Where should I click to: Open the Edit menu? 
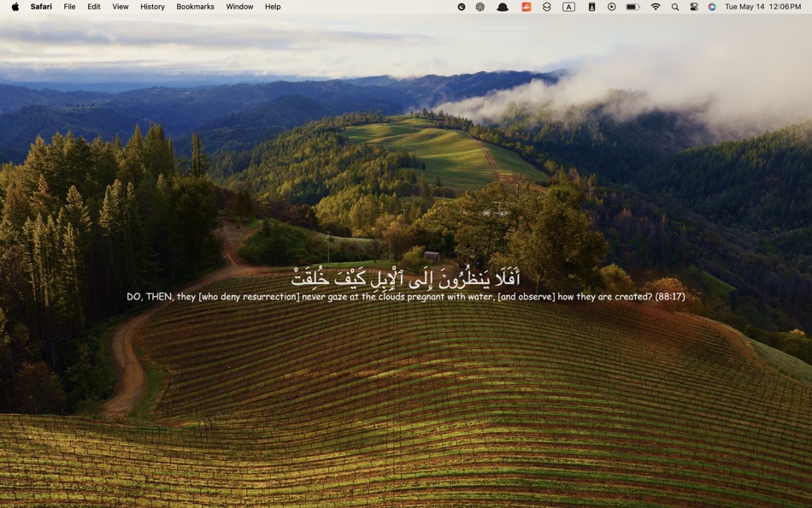coord(94,7)
